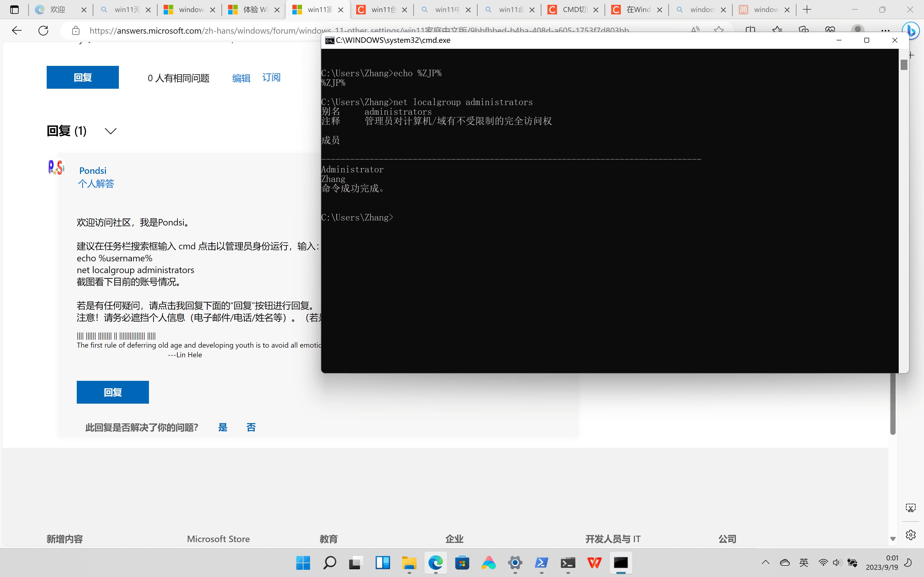
Task: Open the tab actions menu icon
Action: (14, 10)
